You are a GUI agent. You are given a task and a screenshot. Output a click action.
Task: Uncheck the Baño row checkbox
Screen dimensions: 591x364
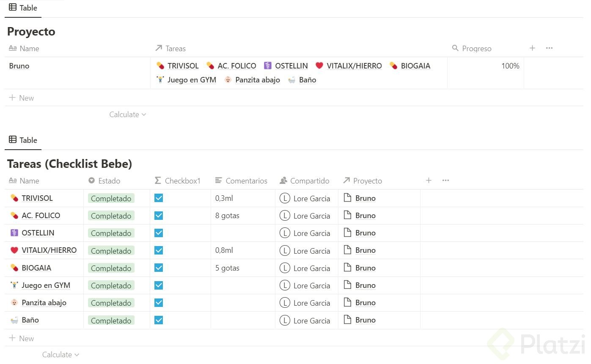point(159,320)
